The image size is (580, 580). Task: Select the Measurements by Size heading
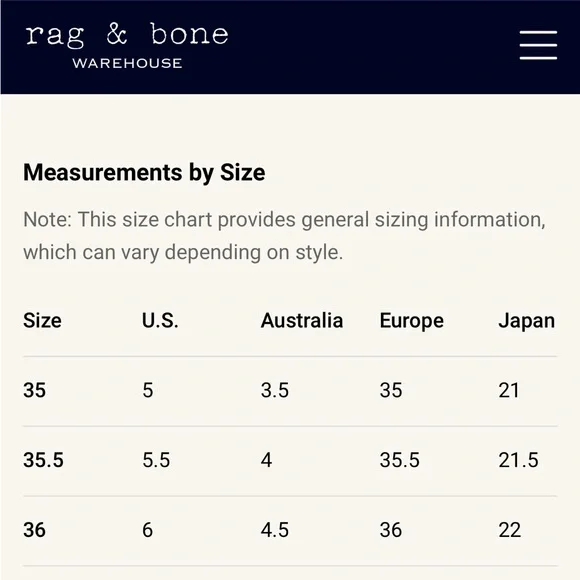(x=144, y=173)
